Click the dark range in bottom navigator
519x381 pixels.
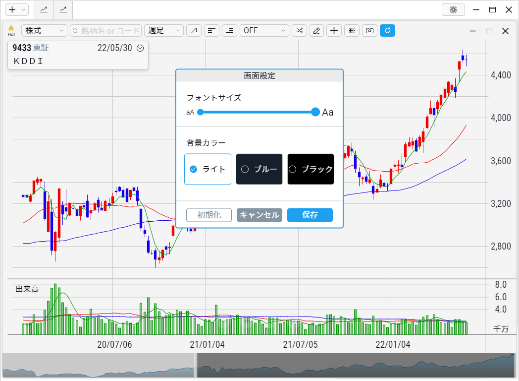[356, 365]
